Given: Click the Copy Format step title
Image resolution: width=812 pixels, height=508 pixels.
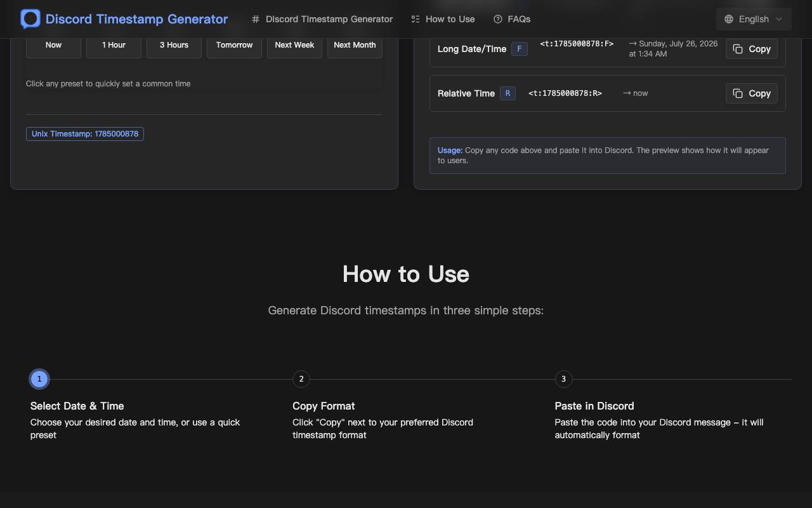Looking at the screenshot, I should tap(324, 406).
